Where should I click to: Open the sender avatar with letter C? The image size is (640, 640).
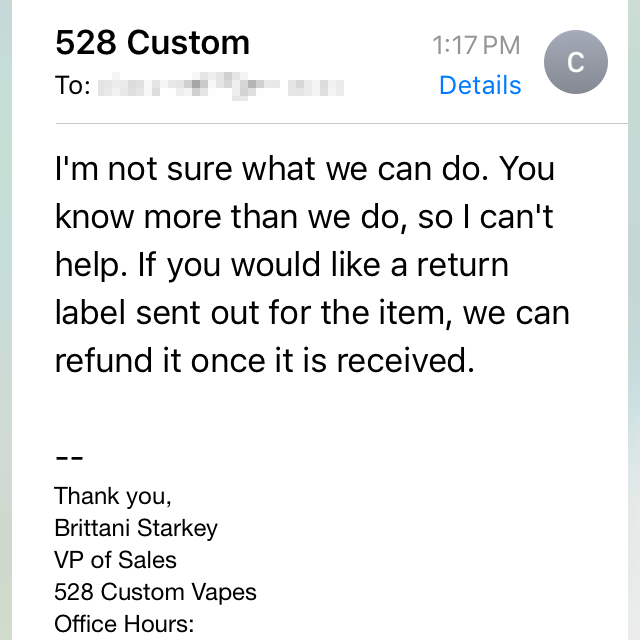(575, 62)
